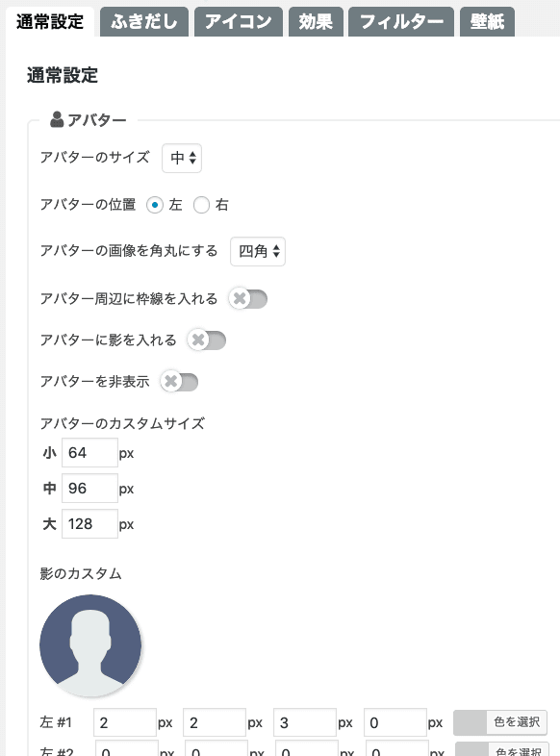Image resolution: width=560 pixels, height=756 pixels.
Task: Click 左 #1 shadow field showing 3
Action: pos(305,722)
